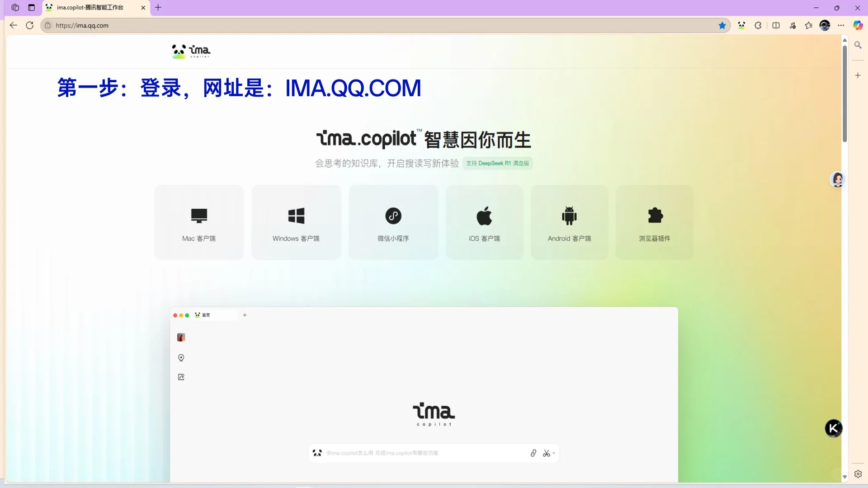The image size is (868, 488).
Task: Click the 支持 DeepSeek R1 满血版 badge
Action: pyautogui.click(x=497, y=163)
